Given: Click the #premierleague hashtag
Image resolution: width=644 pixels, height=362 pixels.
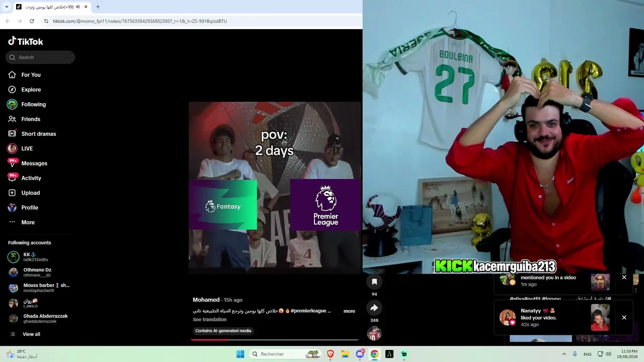Looking at the screenshot, I should pos(308,311).
